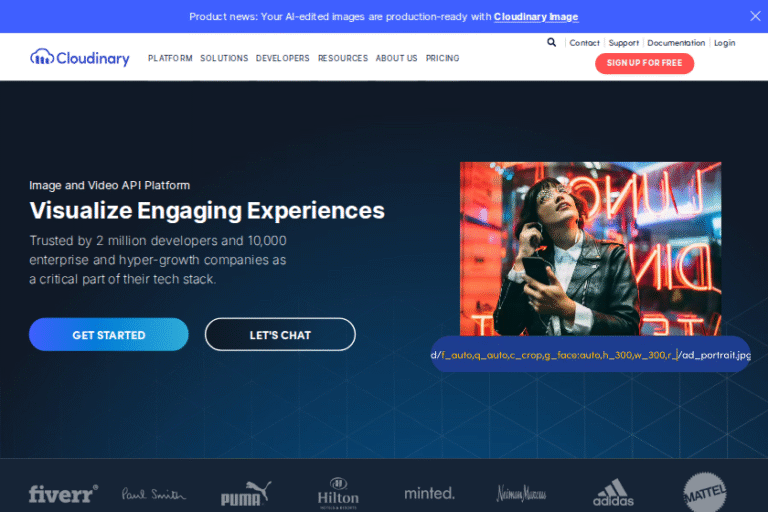Click the Get Started button
The height and width of the screenshot is (512, 768).
[109, 335]
